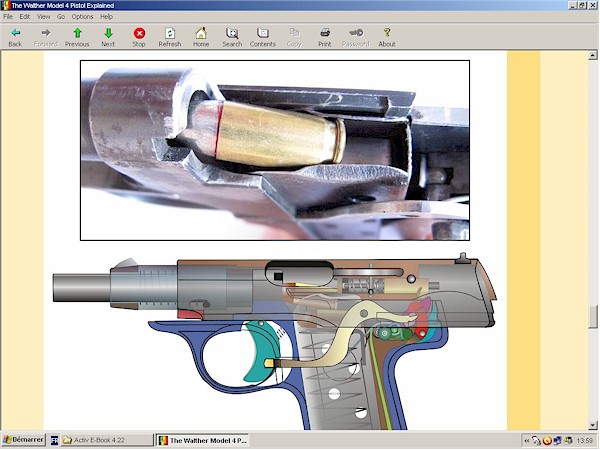Jump to the Previous page arrow
This screenshot has height=450, width=600.
tap(77, 38)
